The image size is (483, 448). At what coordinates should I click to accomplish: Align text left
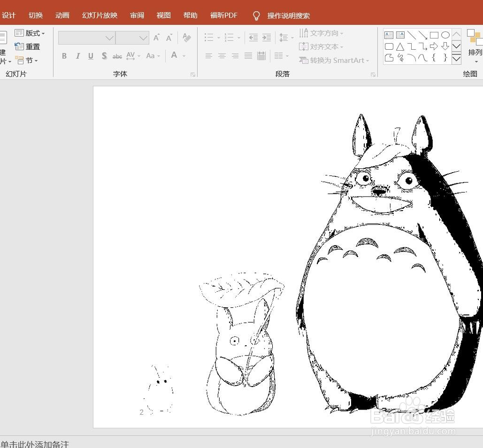[x=209, y=56]
